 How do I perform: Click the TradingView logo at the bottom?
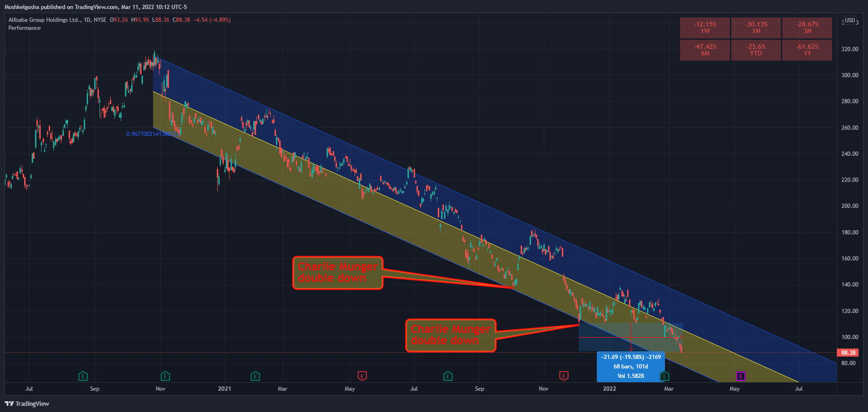pyautogui.click(x=27, y=403)
